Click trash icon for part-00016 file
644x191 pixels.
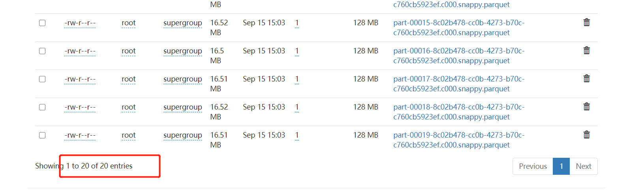(586, 51)
